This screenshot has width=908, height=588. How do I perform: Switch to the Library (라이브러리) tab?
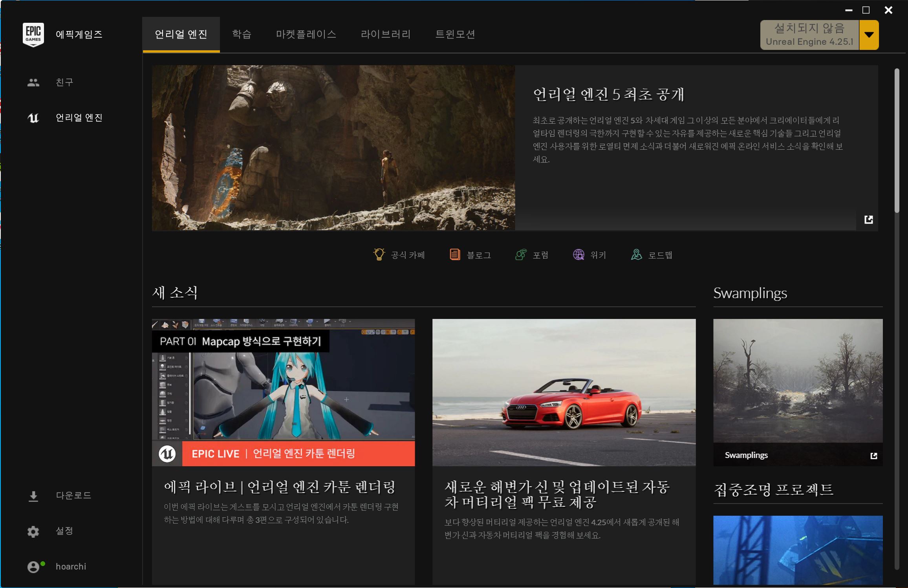click(386, 34)
